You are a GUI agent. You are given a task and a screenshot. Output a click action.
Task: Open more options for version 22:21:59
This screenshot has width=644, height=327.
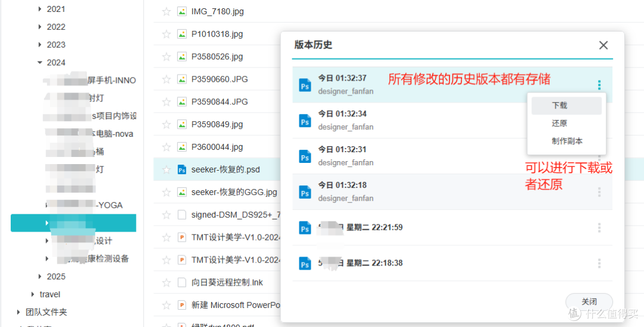pyautogui.click(x=599, y=227)
